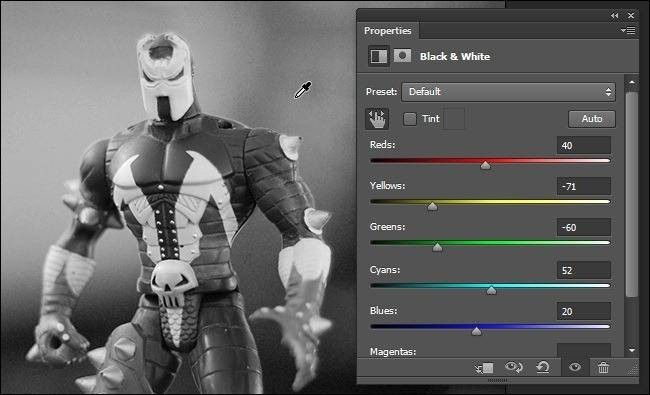Click the Blues slider handle
Image resolution: width=650 pixels, height=395 pixels.
point(477,331)
